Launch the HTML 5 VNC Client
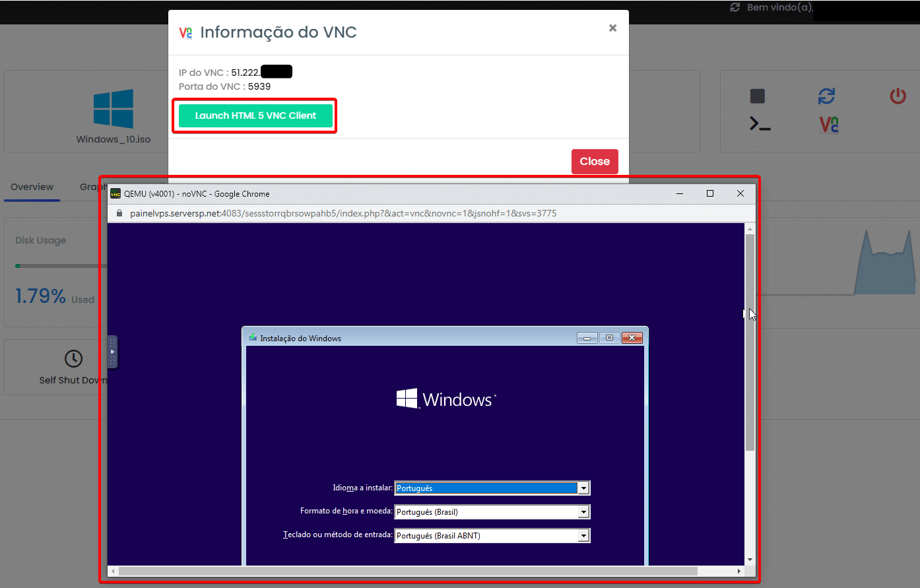The width and height of the screenshot is (920, 588). [x=255, y=115]
